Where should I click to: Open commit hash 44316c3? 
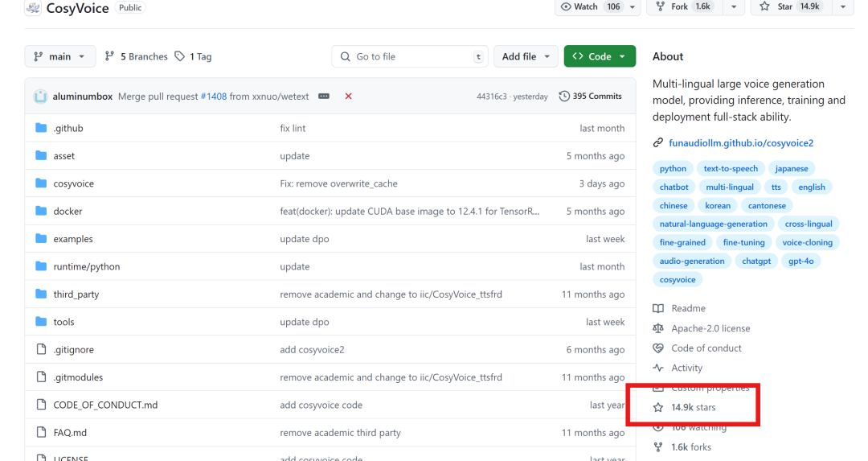[x=492, y=97]
